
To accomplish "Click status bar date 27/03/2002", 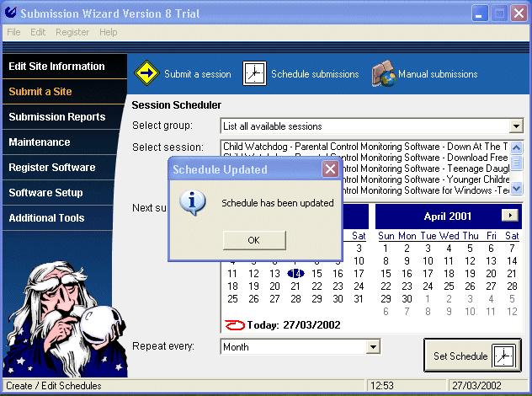I will pos(476,386).
